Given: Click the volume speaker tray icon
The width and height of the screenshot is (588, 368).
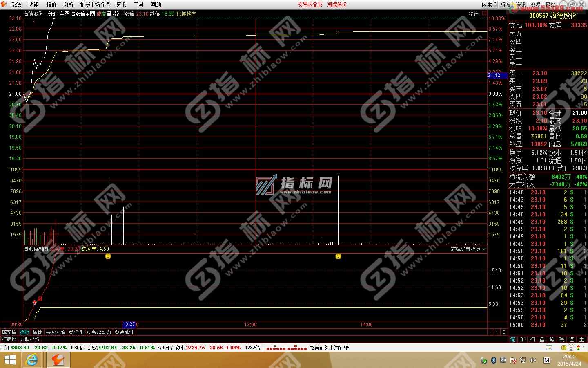Looking at the screenshot, I should coord(532,360).
